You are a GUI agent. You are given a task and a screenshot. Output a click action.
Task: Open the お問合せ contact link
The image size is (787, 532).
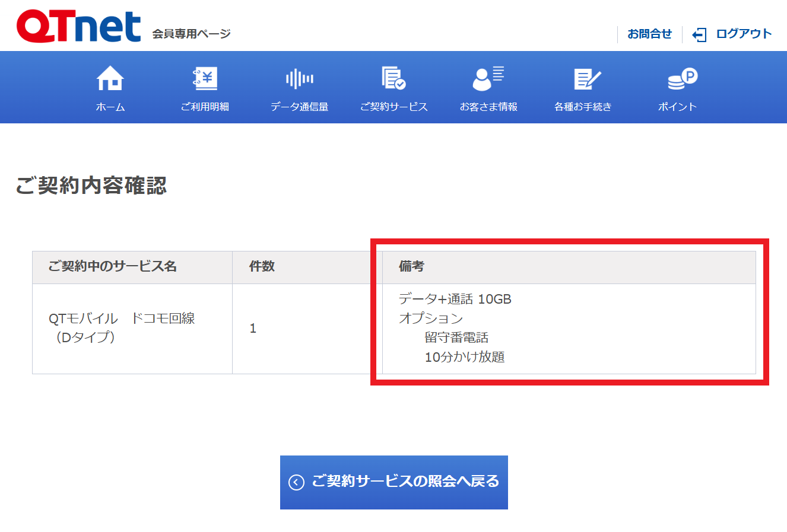(649, 34)
